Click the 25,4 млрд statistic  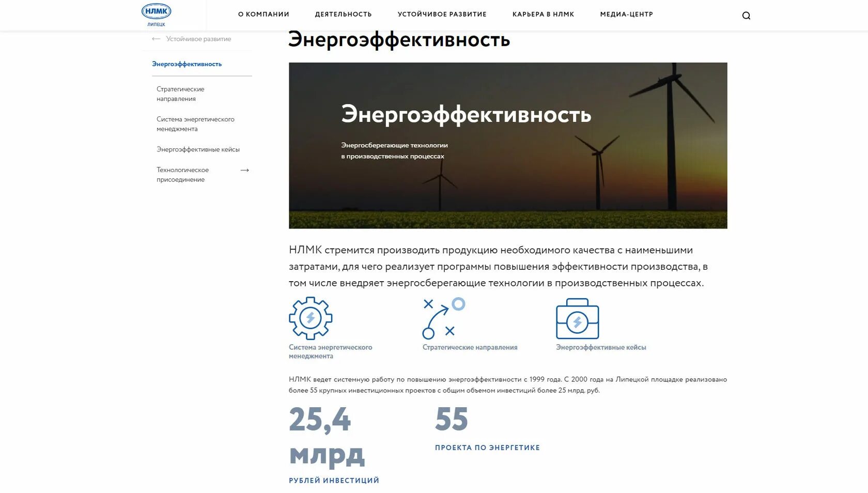point(327,437)
